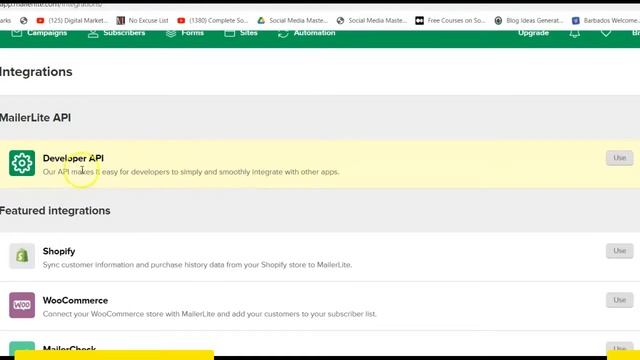Screen dimensions: 640x360
Task: Open the Automation section
Action: pos(307,33)
